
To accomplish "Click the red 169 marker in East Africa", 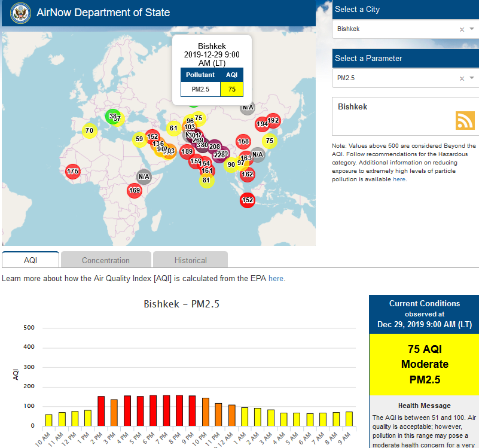I will [x=135, y=191].
